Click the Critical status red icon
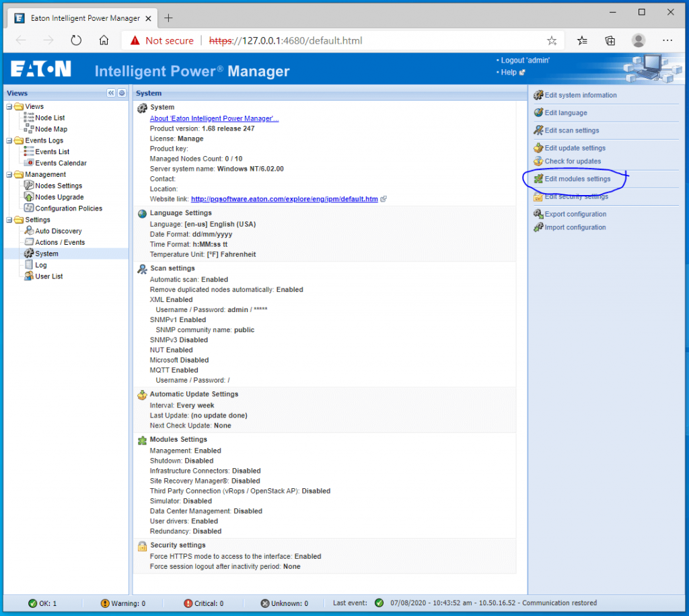Image resolution: width=689 pixels, height=616 pixels. [188, 603]
